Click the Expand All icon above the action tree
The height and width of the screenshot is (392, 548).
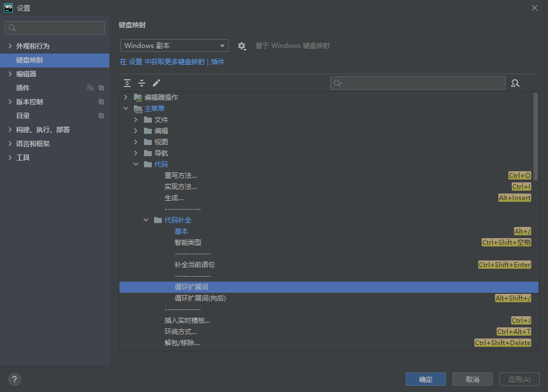(127, 83)
